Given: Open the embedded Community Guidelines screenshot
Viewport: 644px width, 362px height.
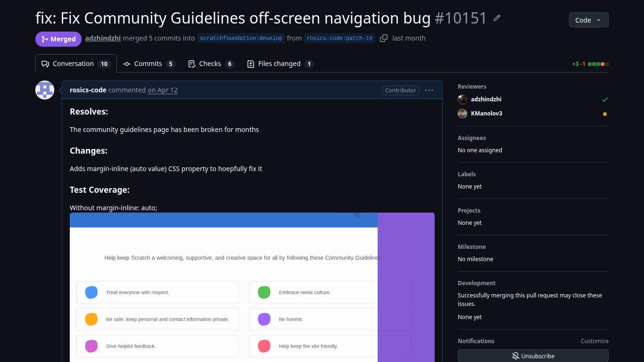Looking at the screenshot, I should coord(252,287).
